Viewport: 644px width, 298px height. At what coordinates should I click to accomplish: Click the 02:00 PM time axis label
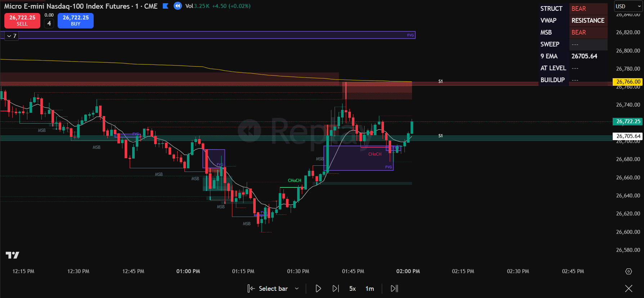408,271
